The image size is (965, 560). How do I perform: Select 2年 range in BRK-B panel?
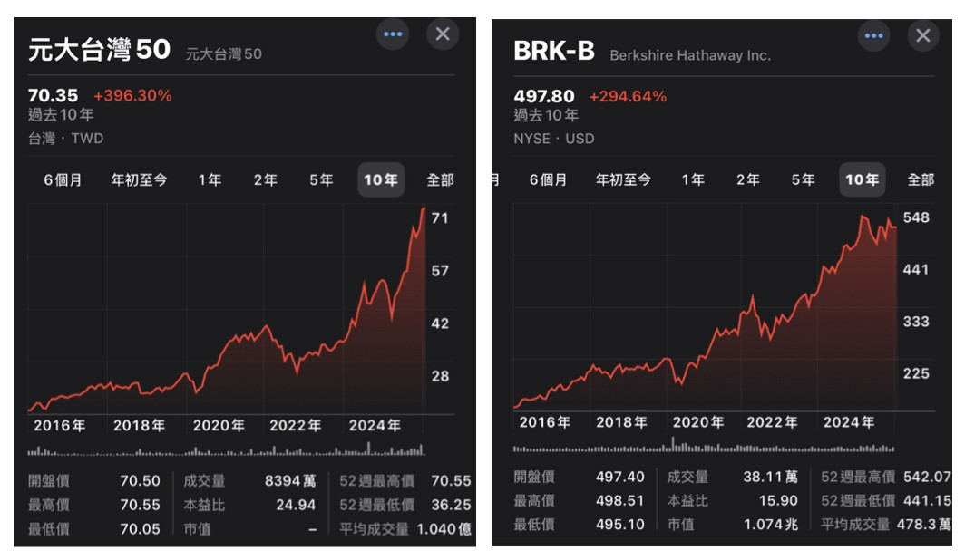point(747,179)
